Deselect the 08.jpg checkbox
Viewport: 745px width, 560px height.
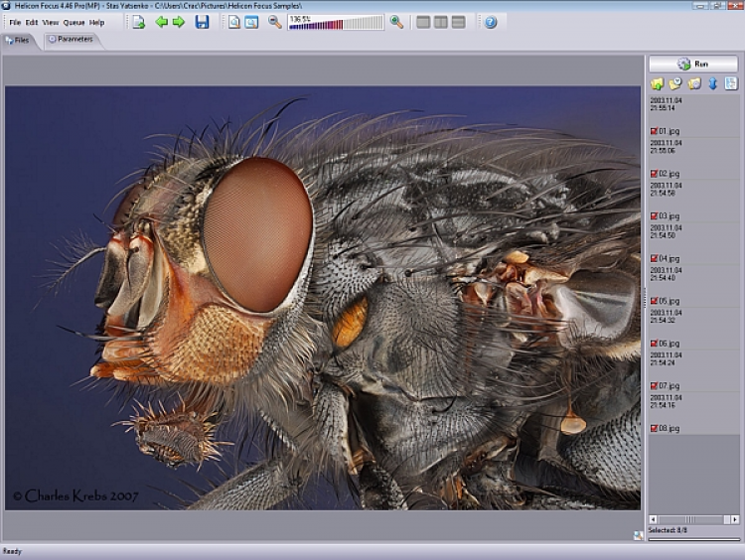(654, 428)
